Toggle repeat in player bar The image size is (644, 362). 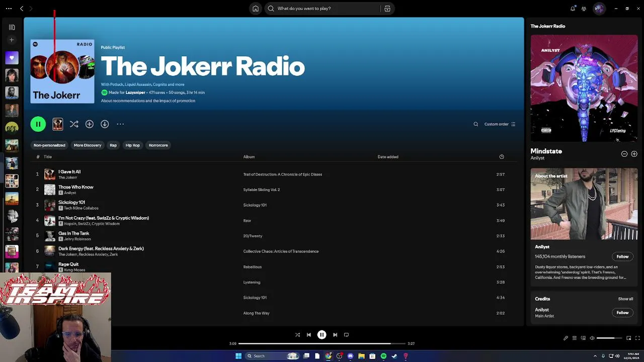point(346,335)
